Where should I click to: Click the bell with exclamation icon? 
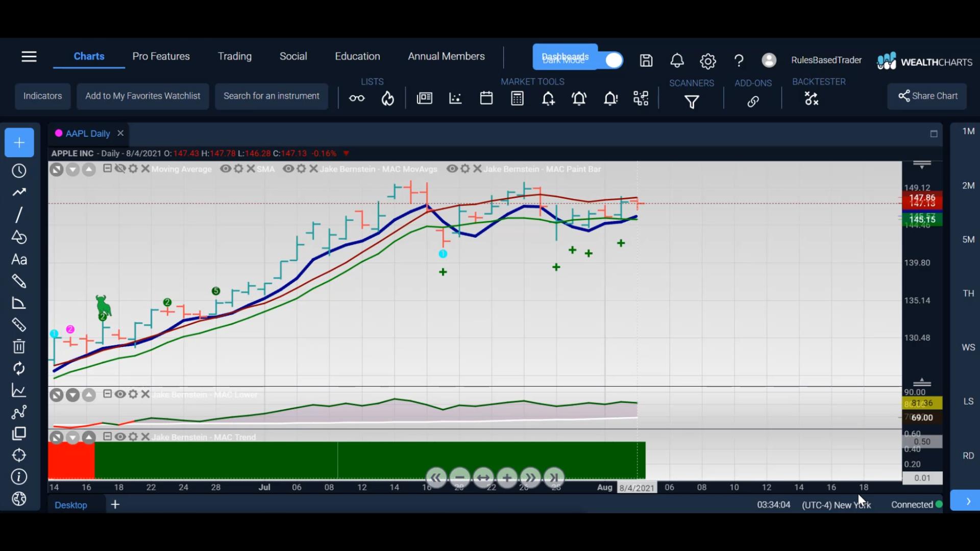click(x=610, y=98)
